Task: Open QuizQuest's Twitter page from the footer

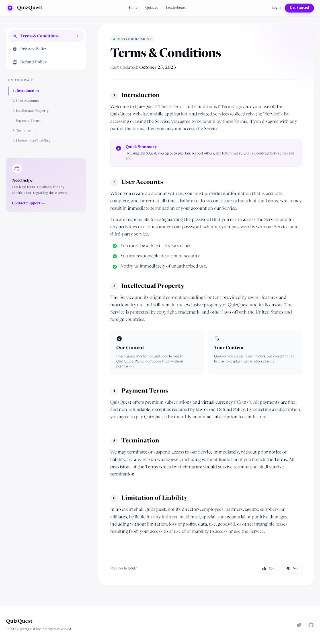Action: pos(299,625)
